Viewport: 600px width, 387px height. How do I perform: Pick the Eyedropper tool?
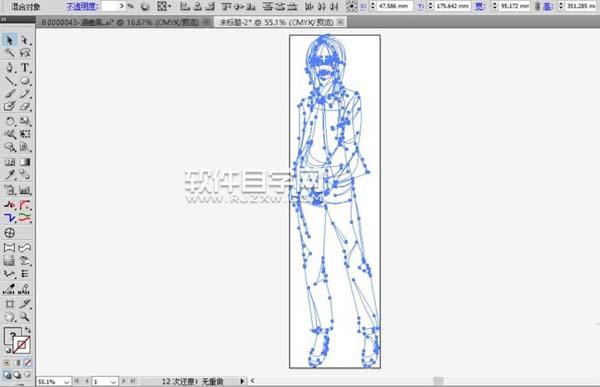[10, 175]
